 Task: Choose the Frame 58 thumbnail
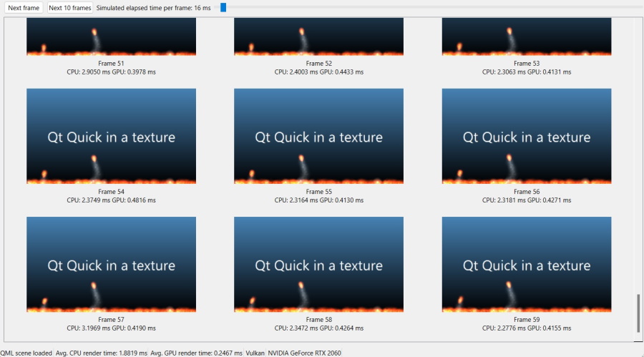[318, 264]
